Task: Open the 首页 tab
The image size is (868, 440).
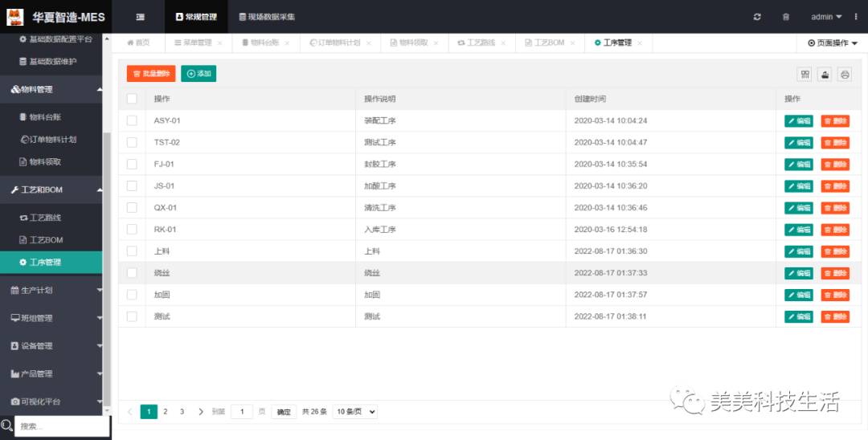Action: [x=138, y=43]
